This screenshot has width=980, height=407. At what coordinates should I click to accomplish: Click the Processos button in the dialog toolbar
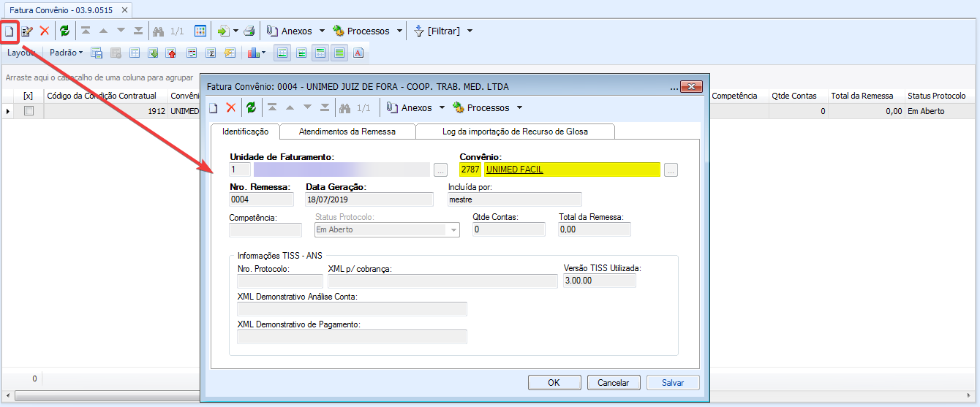pos(481,107)
